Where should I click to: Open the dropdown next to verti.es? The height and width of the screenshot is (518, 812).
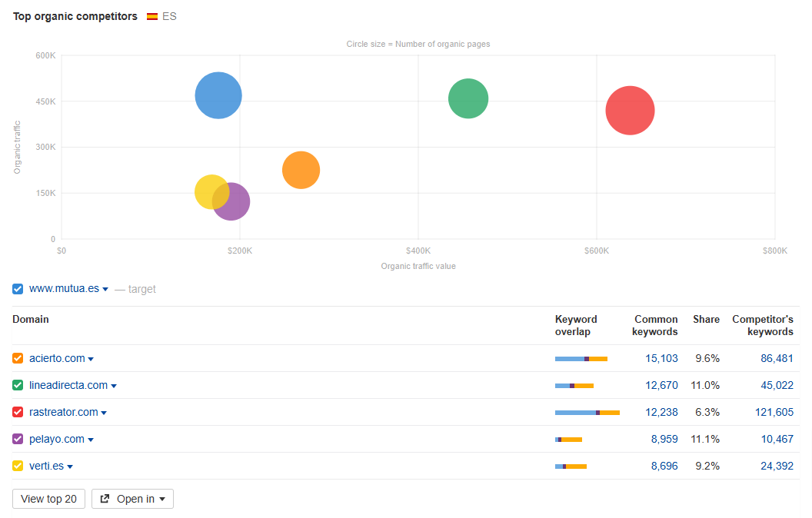pos(71,466)
